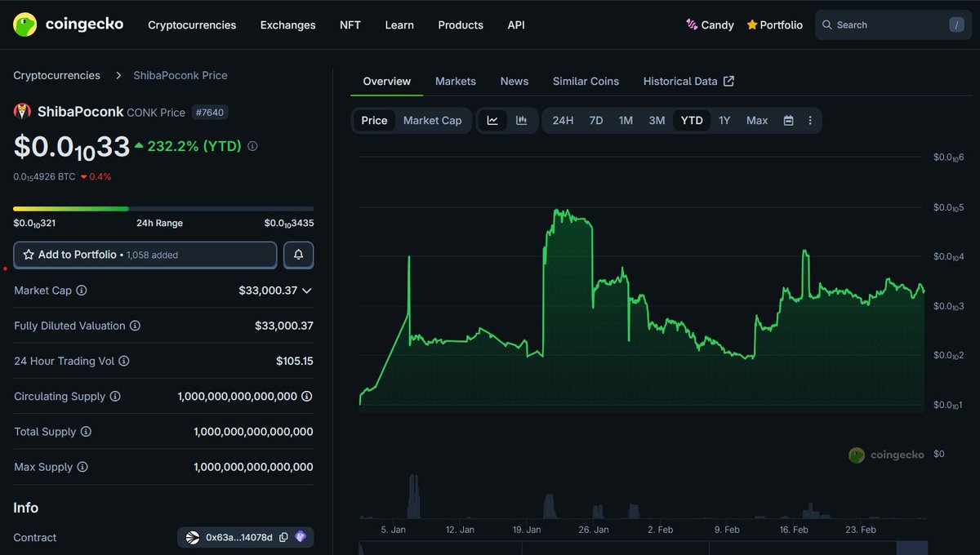Click the star in Add to Portfolio
Screen dimensions: 980x555
pyautogui.click(x=29, y=255)
